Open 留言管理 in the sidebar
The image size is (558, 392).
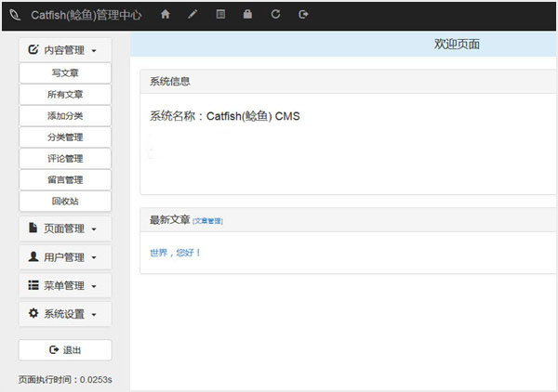[x=65, y=180]
